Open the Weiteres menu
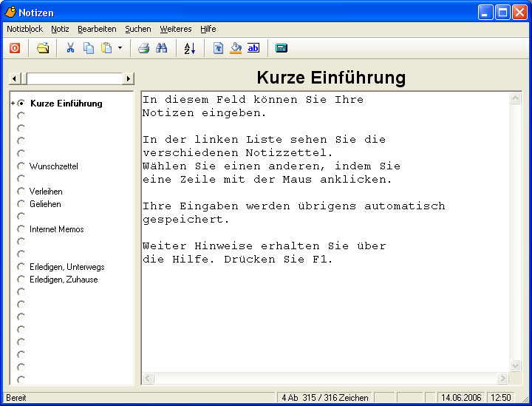The width and height of the screenshot is (532, 406). point(175,29)
